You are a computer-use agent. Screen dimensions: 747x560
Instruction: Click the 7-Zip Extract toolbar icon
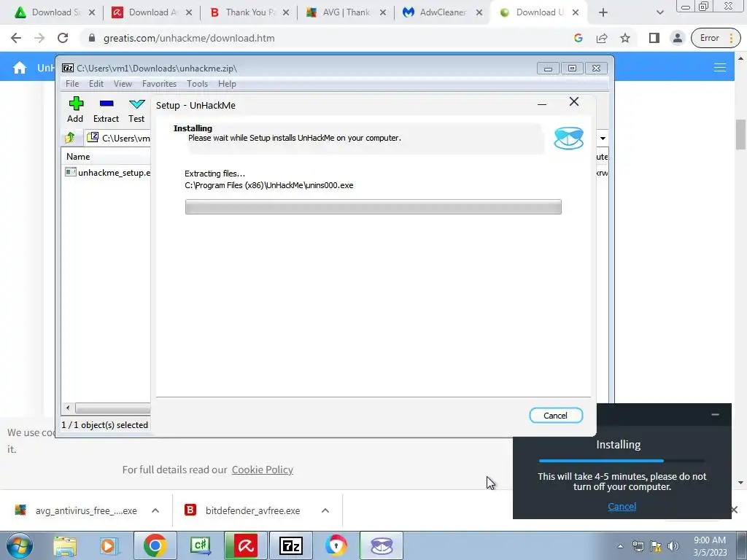point(106,109)
